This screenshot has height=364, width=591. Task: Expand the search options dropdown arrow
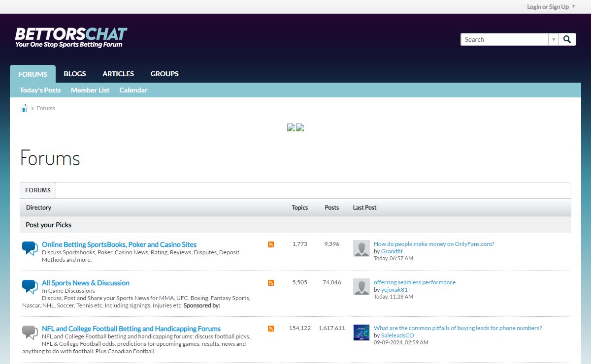tap(554, 39)
